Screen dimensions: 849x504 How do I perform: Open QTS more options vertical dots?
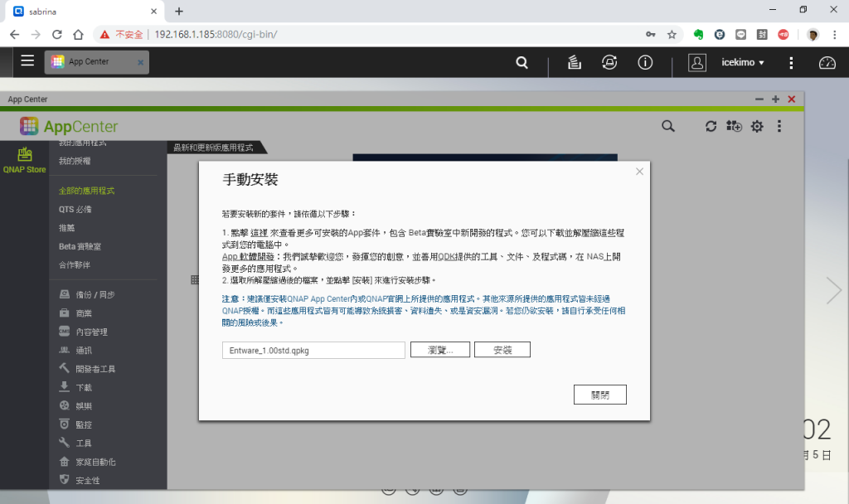click(791, 63)
